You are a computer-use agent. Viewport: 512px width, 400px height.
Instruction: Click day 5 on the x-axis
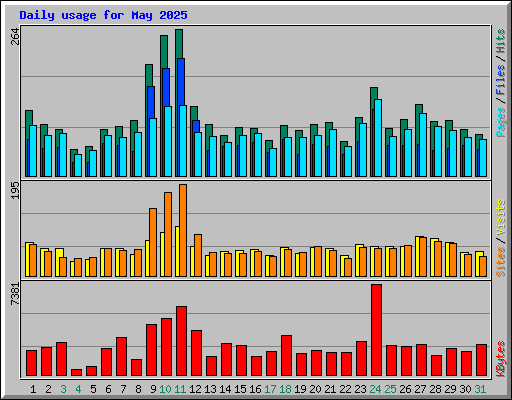[x=93, y=389]
